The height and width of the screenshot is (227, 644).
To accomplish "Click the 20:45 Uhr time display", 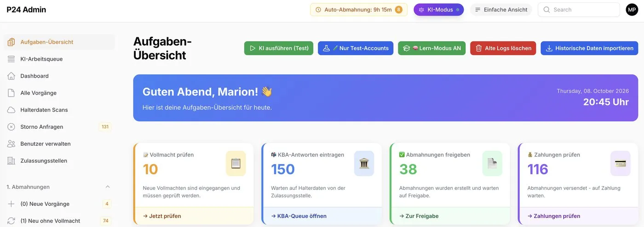I will tap(606, 102).
